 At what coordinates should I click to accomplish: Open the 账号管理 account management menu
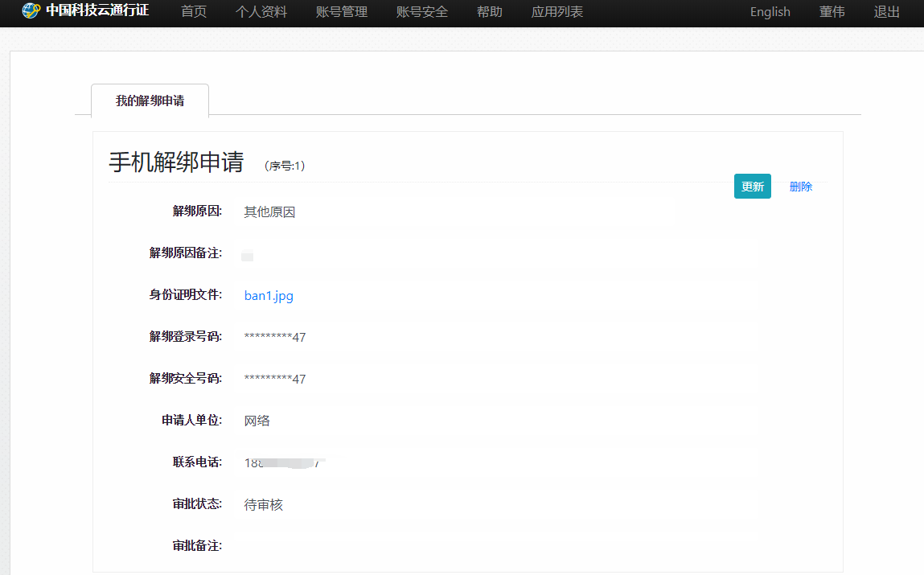tap(342, 12)
